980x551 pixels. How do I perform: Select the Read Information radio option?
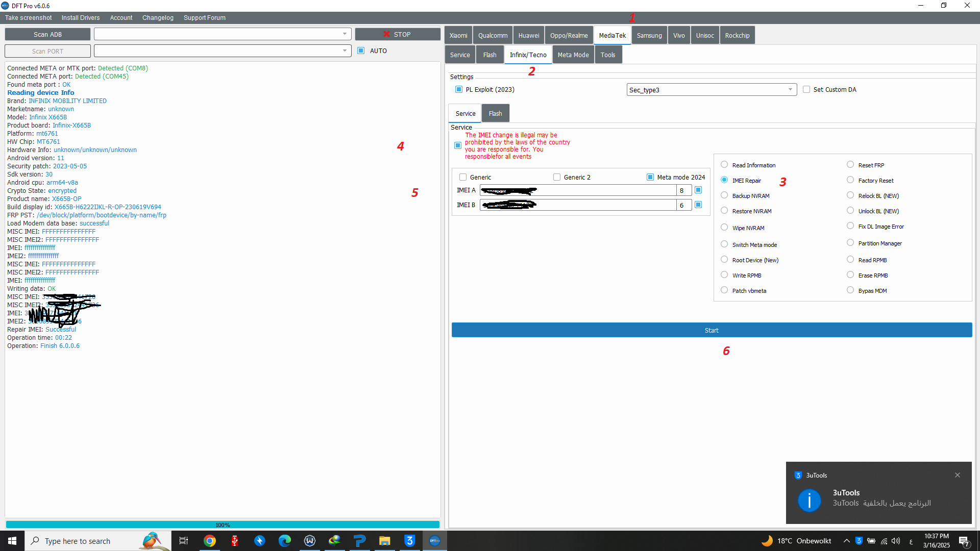point(724,164)
